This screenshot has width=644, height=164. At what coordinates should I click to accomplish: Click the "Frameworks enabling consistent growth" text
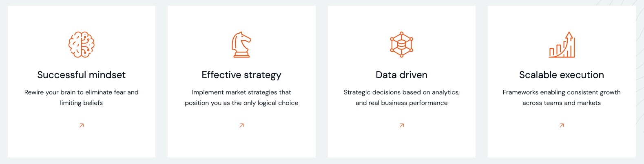click(x=562, y=92)
